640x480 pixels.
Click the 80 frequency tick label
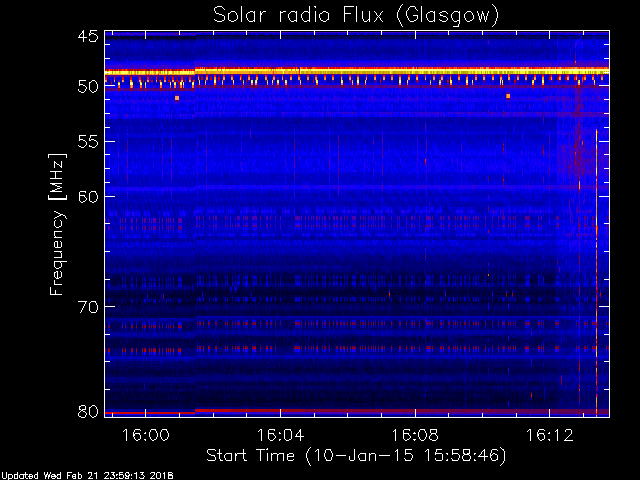click(x=88, y=411)
